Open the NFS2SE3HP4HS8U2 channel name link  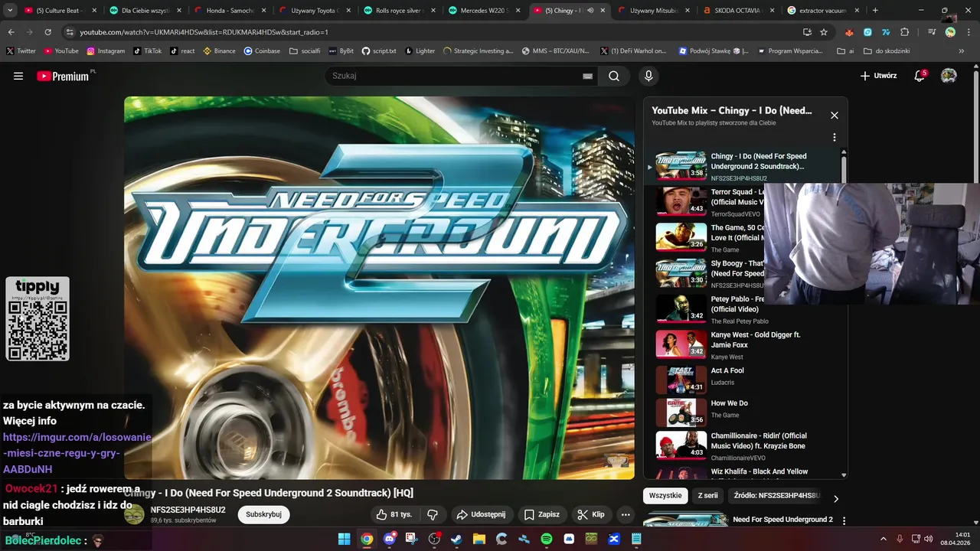(x=188, y=510)
